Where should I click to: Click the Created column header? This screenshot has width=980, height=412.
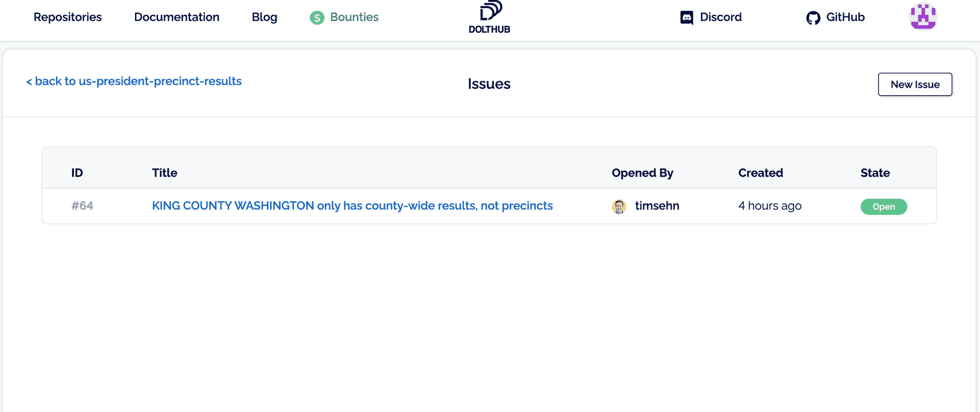point(760,173)
